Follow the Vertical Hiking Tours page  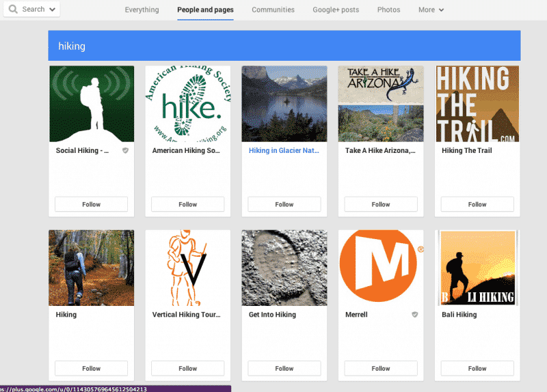[188, 368]
